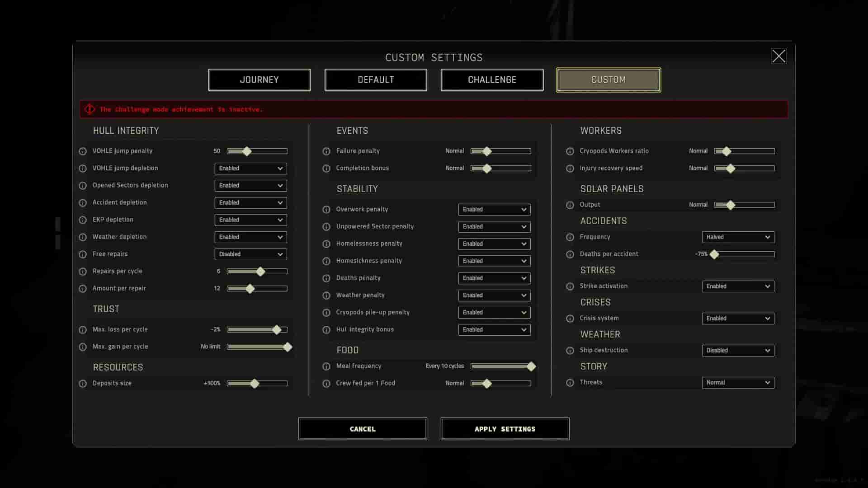Close the Custom Settings dialog with X
Image resolution: width=868 pixels, height=488 pixels.
tap(778, 56)
